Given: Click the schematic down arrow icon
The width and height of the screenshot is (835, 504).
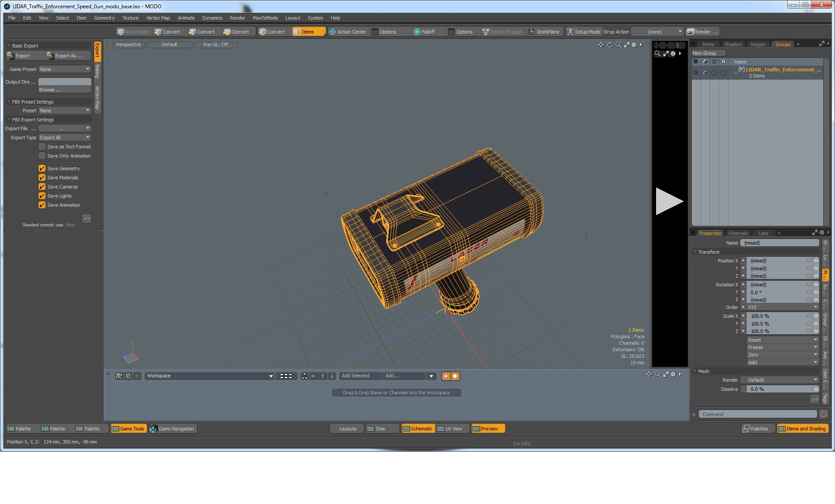Looking at the screenshot, I should click(332, 376).
